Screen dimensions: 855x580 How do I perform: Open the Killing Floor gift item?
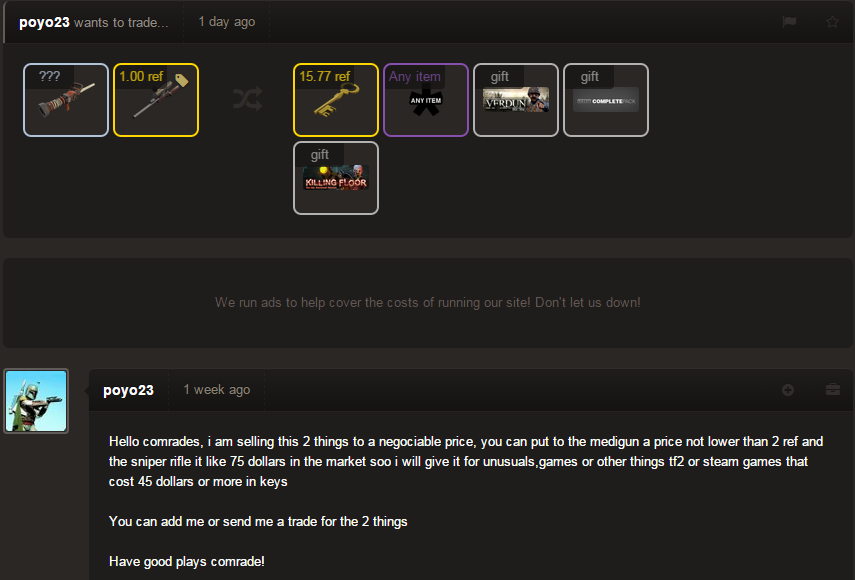[336, 178]
